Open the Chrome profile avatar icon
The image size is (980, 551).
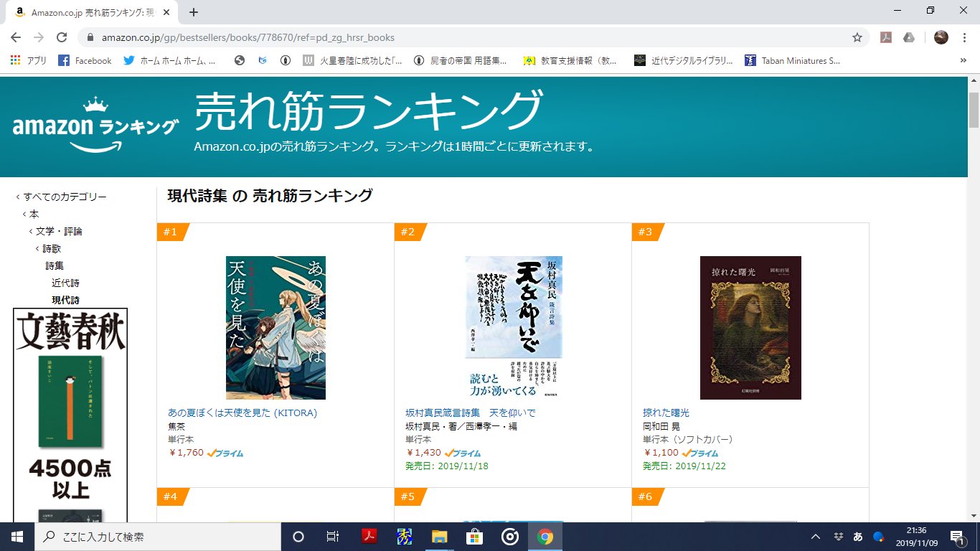point(941,37)
